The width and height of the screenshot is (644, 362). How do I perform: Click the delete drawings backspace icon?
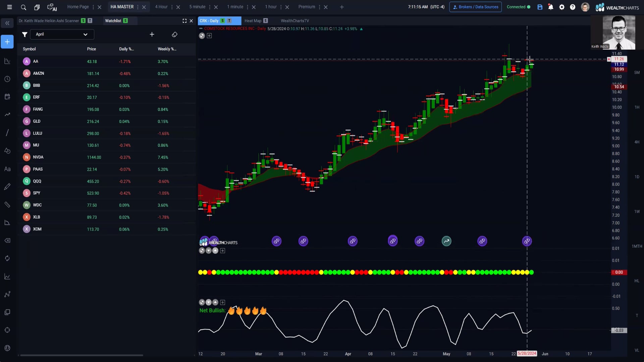tap(7, 241)
